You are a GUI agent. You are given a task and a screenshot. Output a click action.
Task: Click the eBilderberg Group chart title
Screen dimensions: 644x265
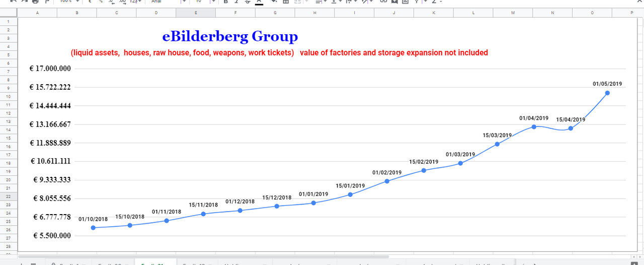click(x=230, y=36)
